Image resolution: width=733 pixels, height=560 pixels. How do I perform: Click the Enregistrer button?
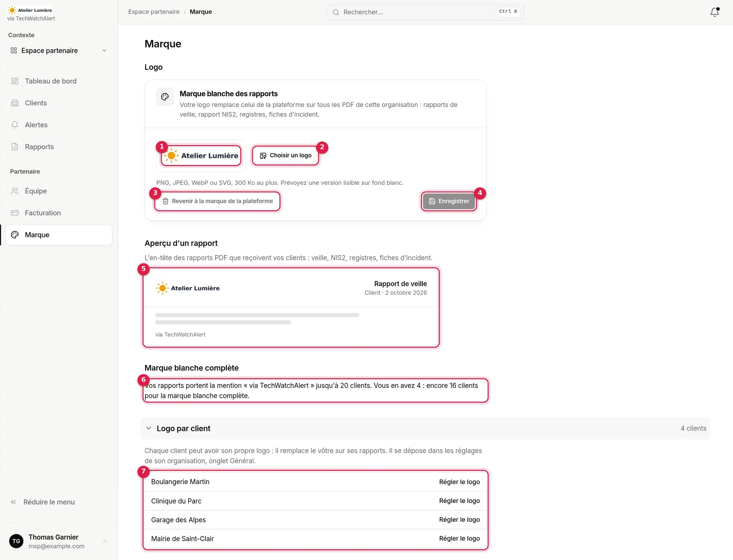[449, 201]
